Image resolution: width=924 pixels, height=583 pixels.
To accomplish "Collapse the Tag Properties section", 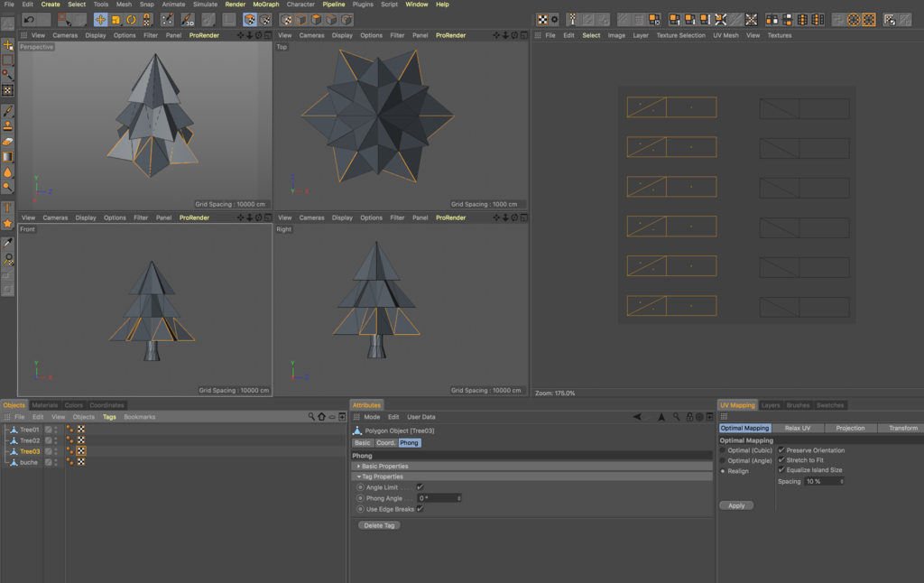I will [358, 477].
